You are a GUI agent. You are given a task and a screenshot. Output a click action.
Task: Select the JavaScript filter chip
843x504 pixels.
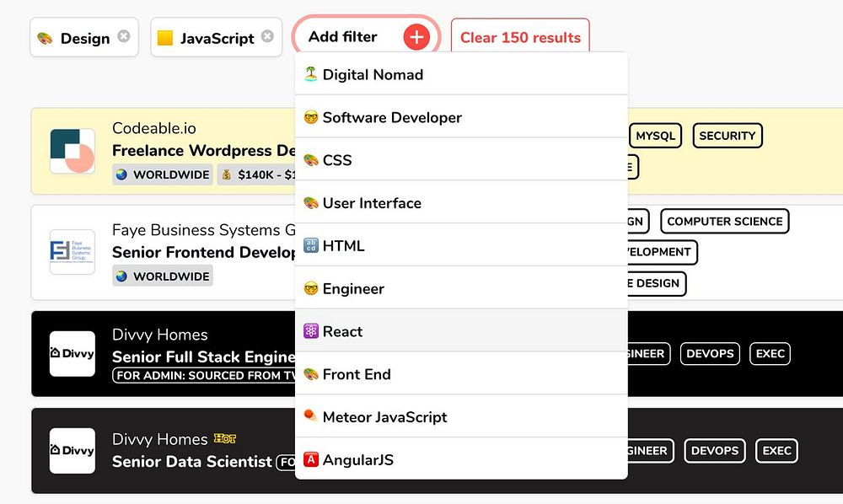click(x=216, y=37)
